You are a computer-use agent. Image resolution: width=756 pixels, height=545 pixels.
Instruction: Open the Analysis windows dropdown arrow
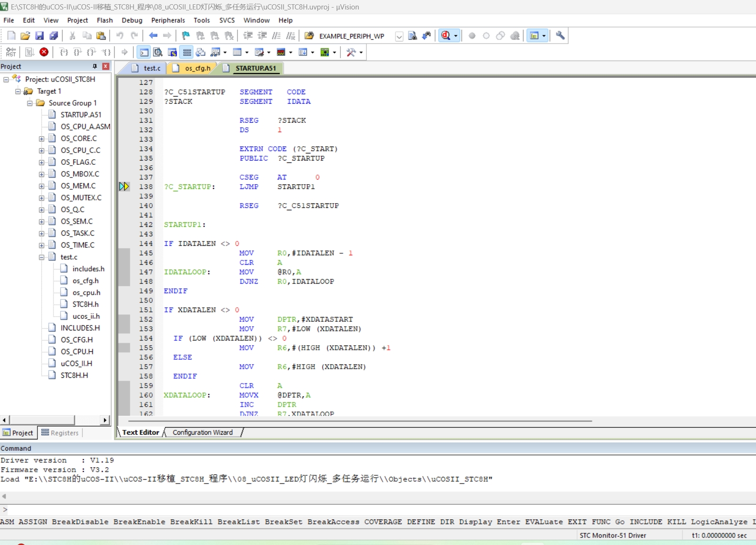pos(291,53)
